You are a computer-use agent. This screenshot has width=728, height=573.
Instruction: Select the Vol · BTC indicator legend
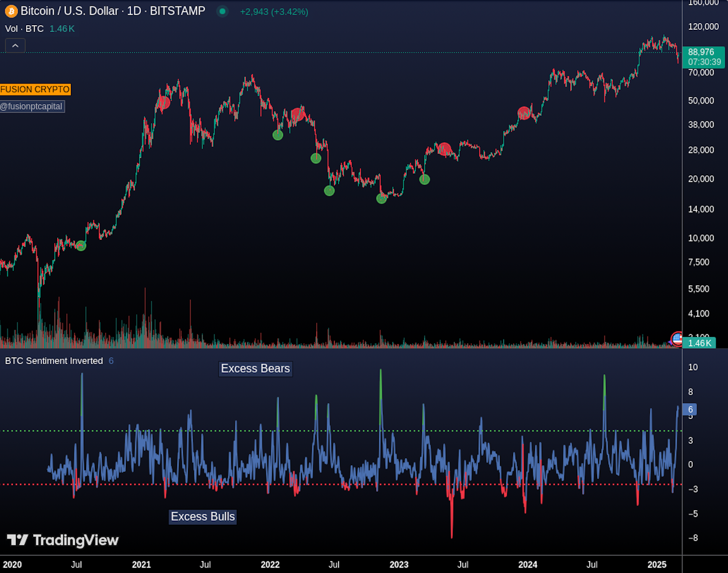tap(24, 29)
